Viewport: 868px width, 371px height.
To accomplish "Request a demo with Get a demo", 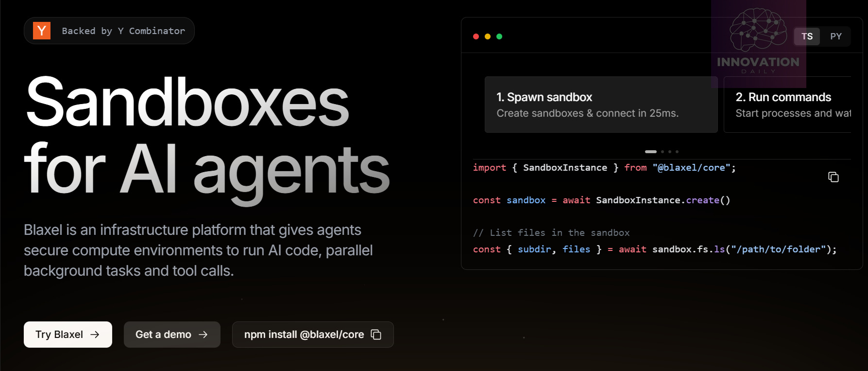I will click(172, 335).
